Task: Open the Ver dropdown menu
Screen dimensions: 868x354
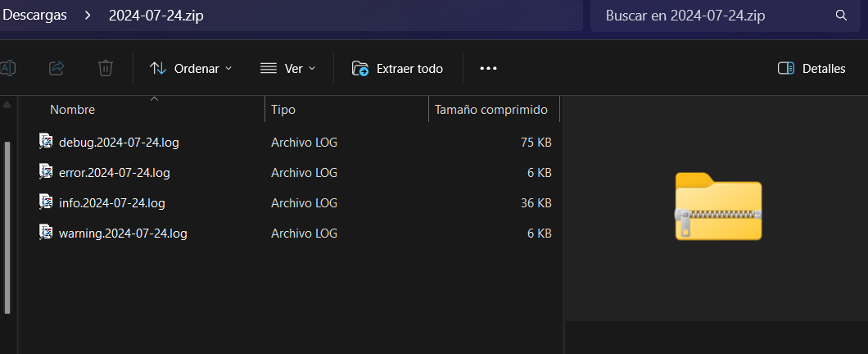Action: (x=287, y=69)
